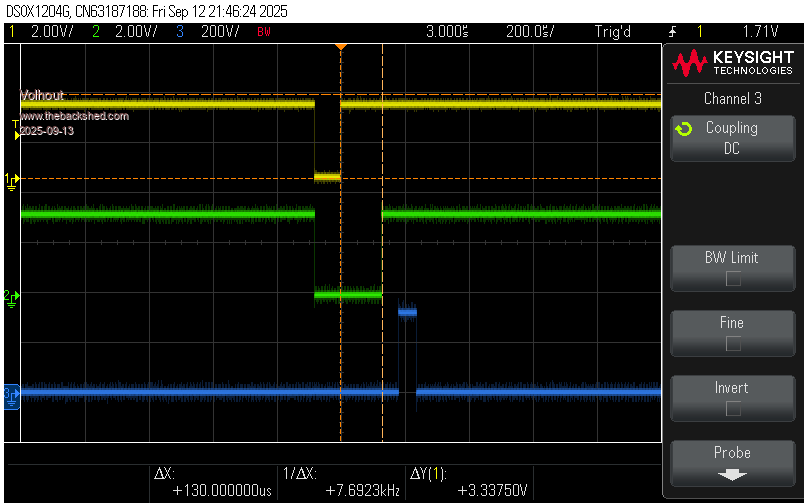Enable the BW Limit checkbox
This screenshot has height=504, width=805.
pos(732,278)
